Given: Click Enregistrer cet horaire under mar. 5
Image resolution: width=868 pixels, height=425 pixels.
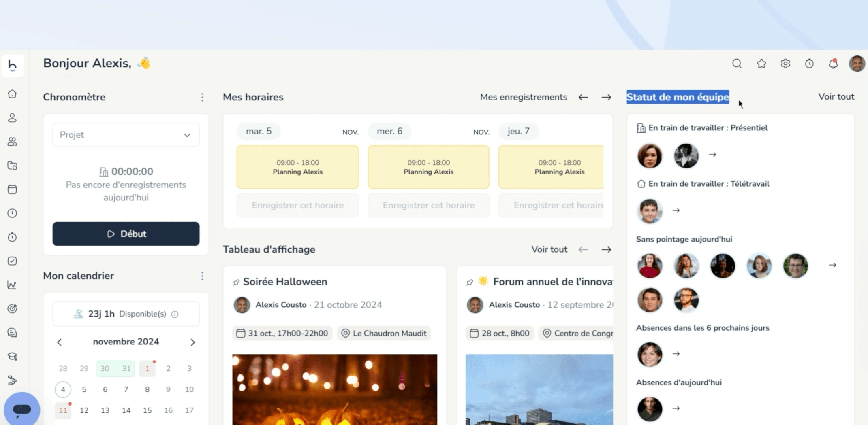Looking at the screenshot, I should (x=297, y=205).
